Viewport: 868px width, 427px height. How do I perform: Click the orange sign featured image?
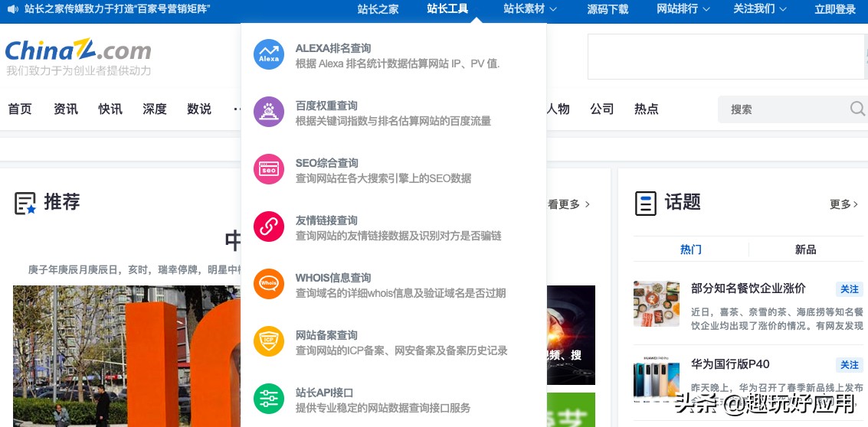coord(126,356)
